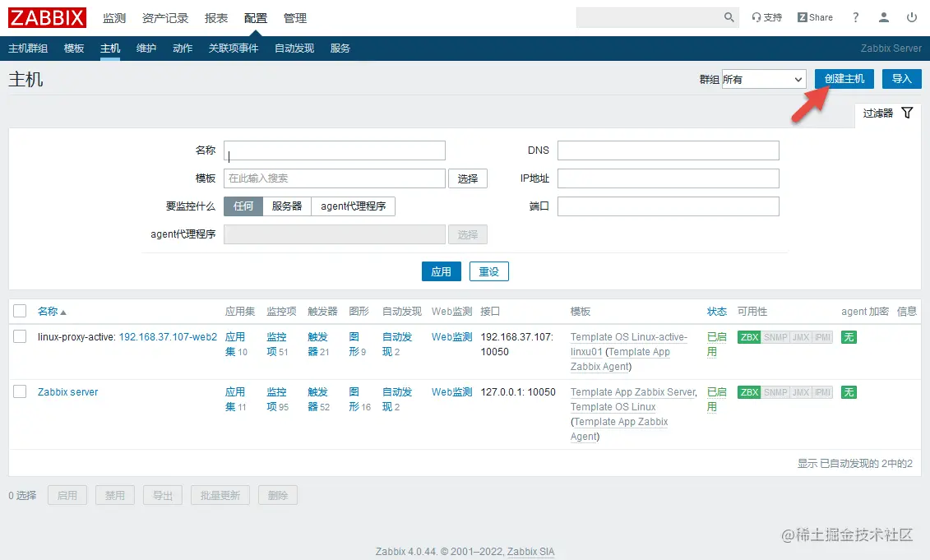This screenshot has width=930, height=560.
Task: Click JMX badge in Zabbix server row
Action: point(801,392)
